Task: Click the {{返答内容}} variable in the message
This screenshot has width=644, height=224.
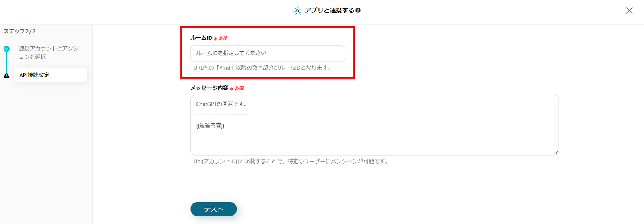Action: (x=210, y=126)
